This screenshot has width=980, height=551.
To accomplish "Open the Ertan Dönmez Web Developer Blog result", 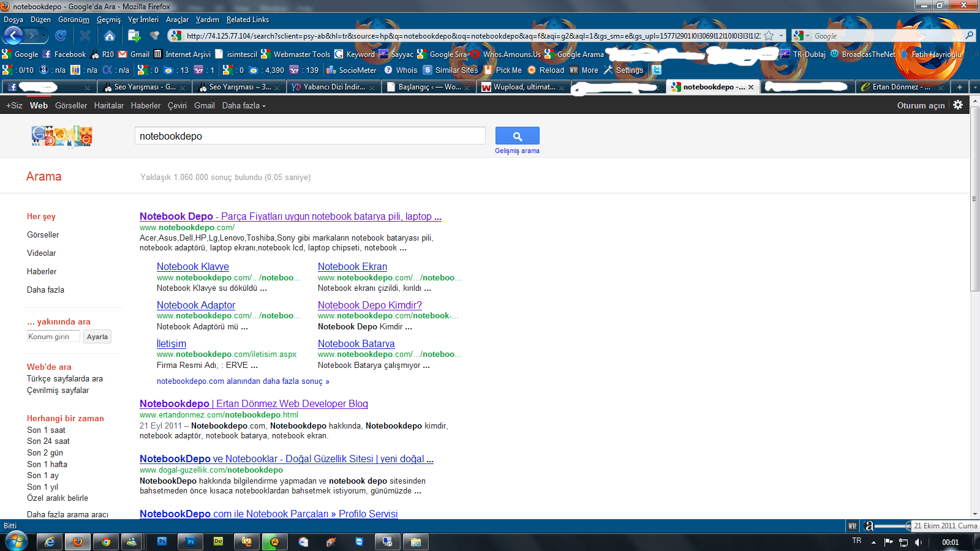I will click(254, 403).
